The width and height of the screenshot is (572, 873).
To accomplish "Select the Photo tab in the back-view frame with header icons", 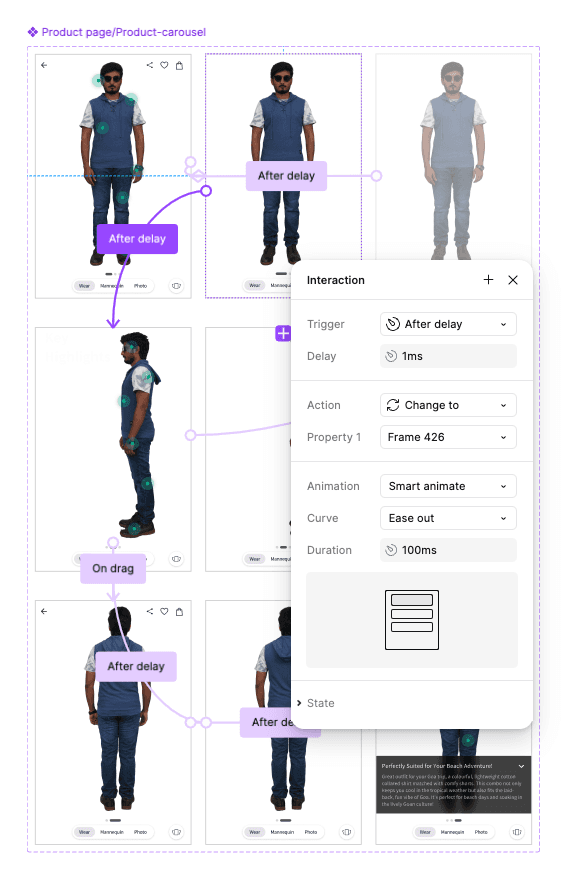I will coord(140,832).
